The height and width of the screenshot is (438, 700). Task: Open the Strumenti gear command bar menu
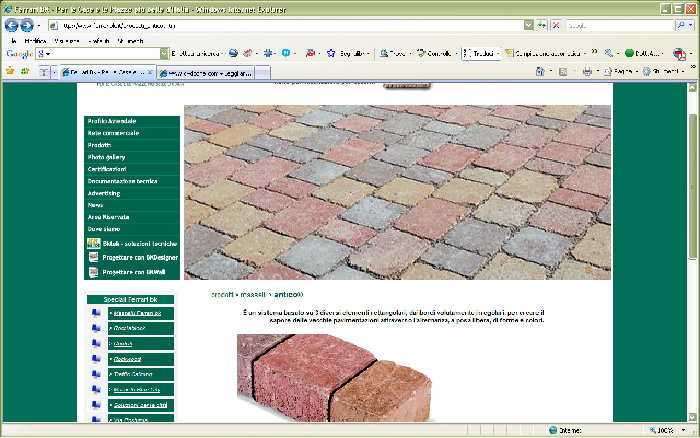[660, 71]
